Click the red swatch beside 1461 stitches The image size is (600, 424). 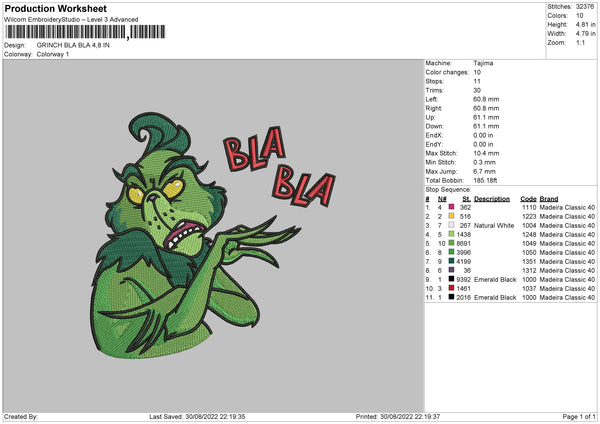tap(452, 288)
